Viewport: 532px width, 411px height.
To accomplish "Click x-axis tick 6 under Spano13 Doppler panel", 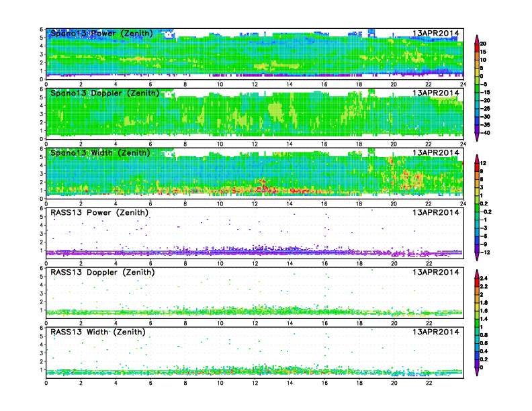I will coord(150,144).
